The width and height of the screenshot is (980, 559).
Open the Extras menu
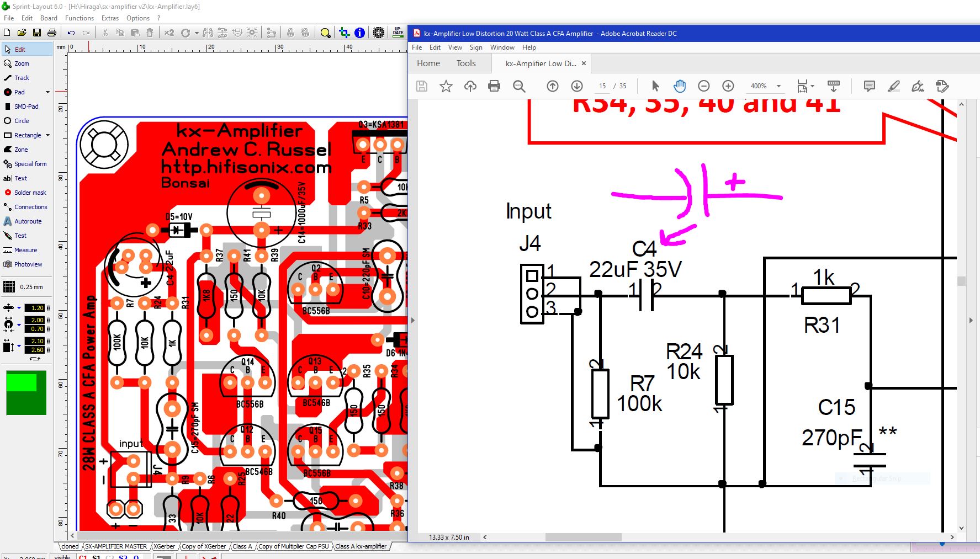[x=110, y=18]
